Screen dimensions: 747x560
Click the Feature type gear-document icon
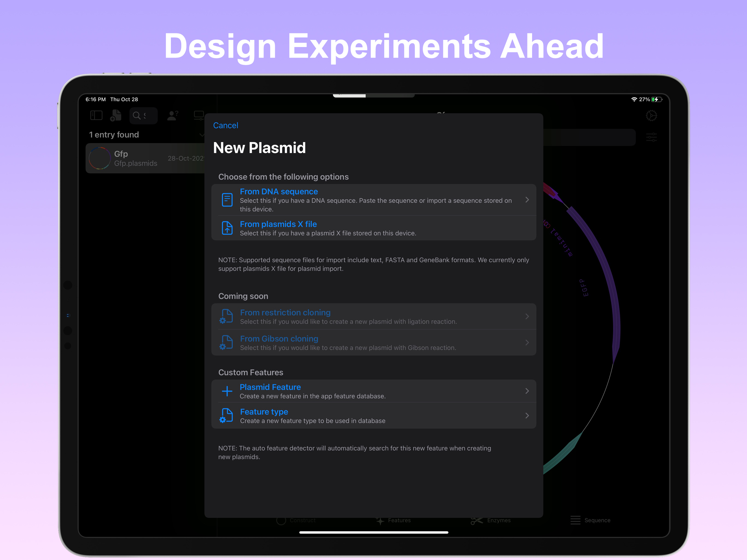[x=226, y=416]
